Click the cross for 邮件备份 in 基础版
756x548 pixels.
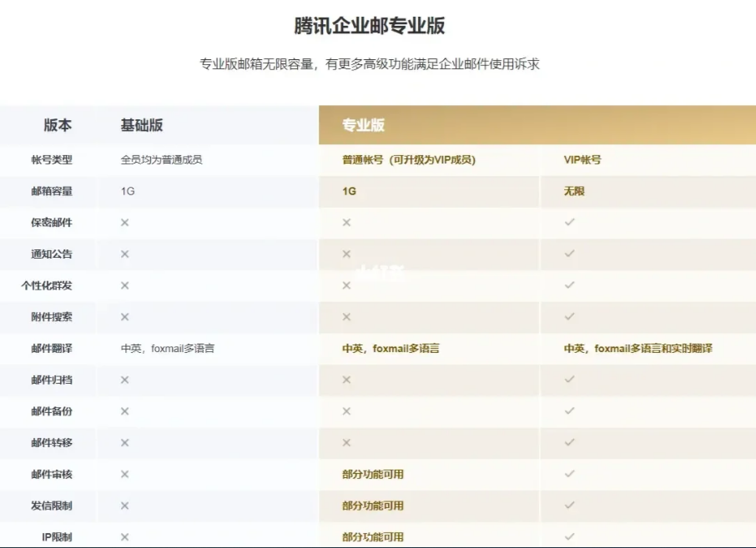123,411
